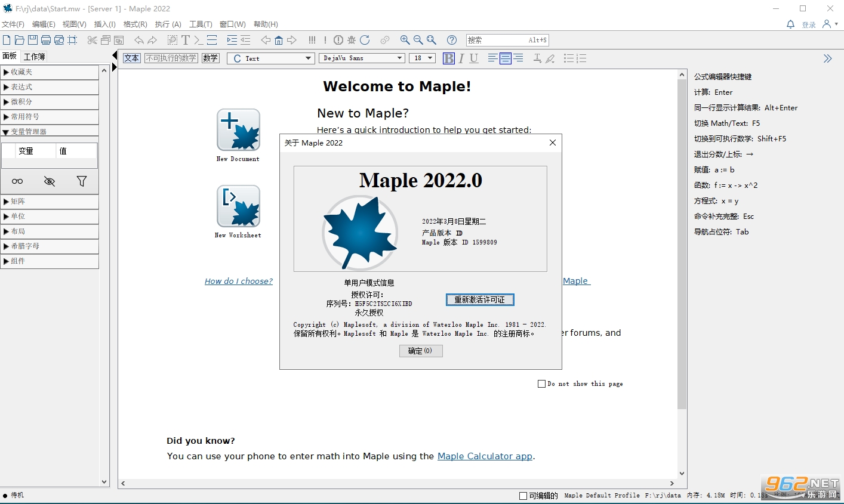Indent the section with the indent icon

pyautogui.click(x=232, y=40)
